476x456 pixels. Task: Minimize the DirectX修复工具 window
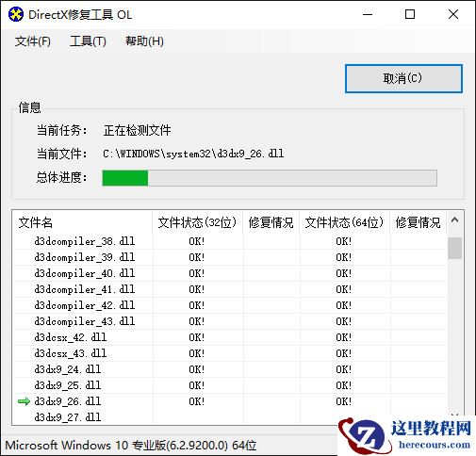coord(368,14)
